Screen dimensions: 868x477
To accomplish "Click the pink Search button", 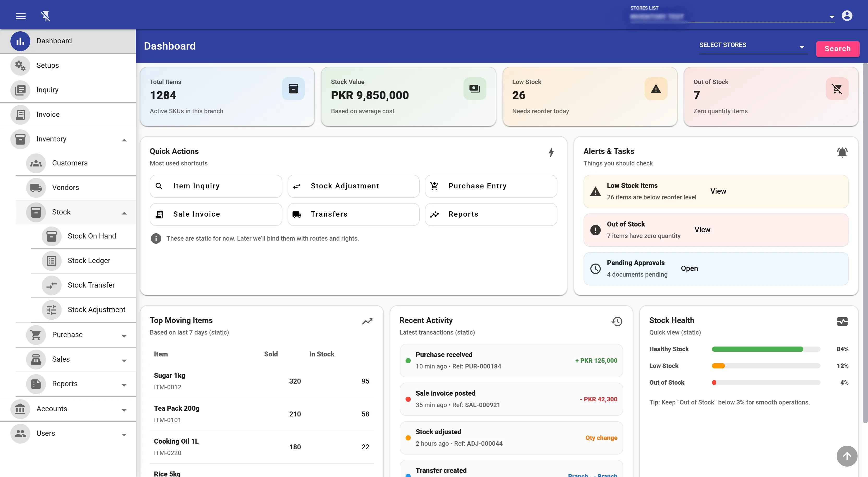I will point(837,49).
